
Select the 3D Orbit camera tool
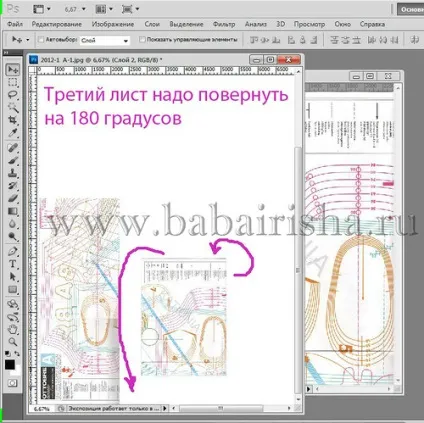point(13,316)
